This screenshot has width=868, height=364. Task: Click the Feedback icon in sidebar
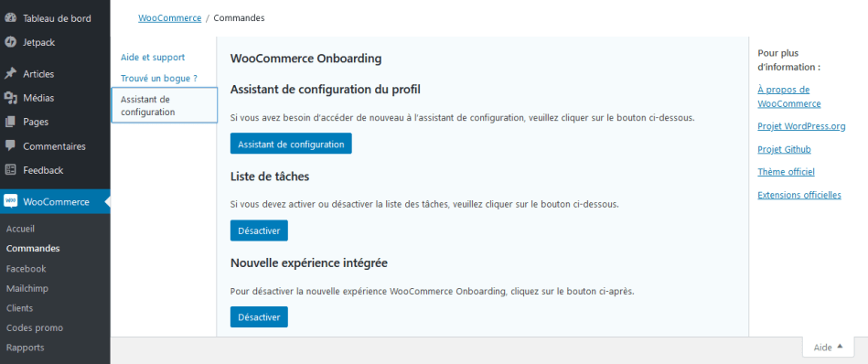10,170
